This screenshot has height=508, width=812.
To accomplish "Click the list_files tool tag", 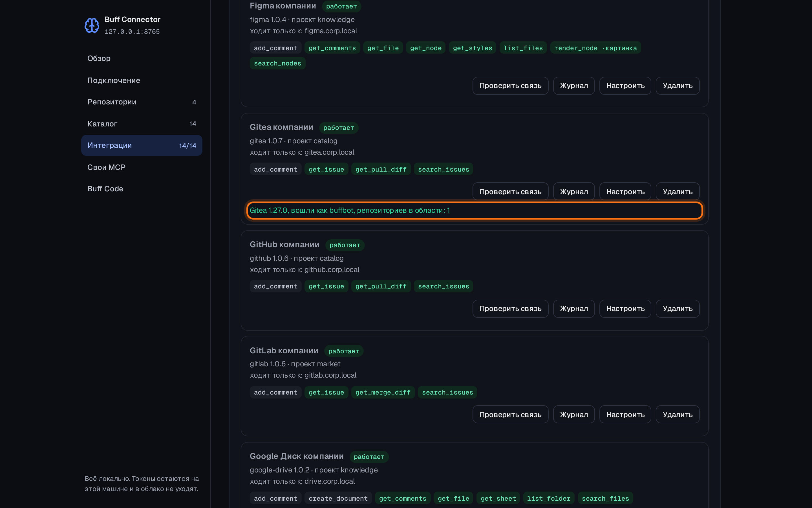I will [523, 48].
